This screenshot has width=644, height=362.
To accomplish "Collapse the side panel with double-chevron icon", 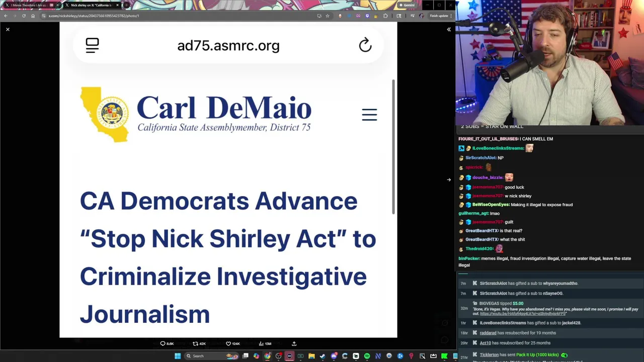I will [x=449, y=30].
